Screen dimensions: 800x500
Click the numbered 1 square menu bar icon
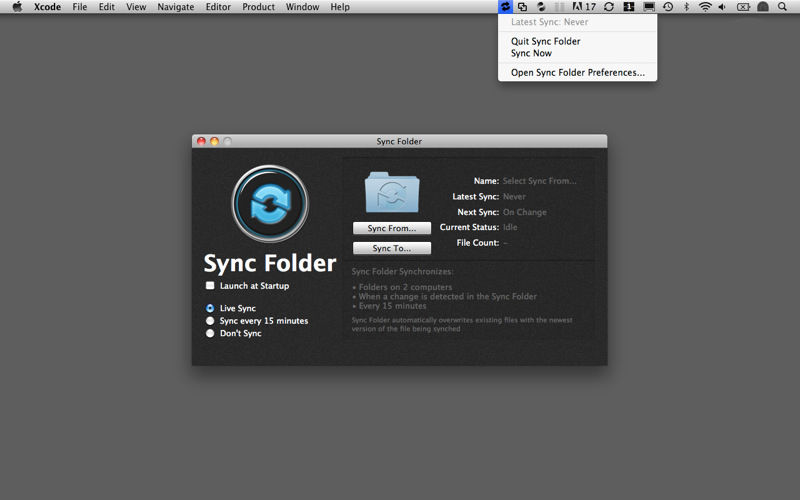pos(629,7)
